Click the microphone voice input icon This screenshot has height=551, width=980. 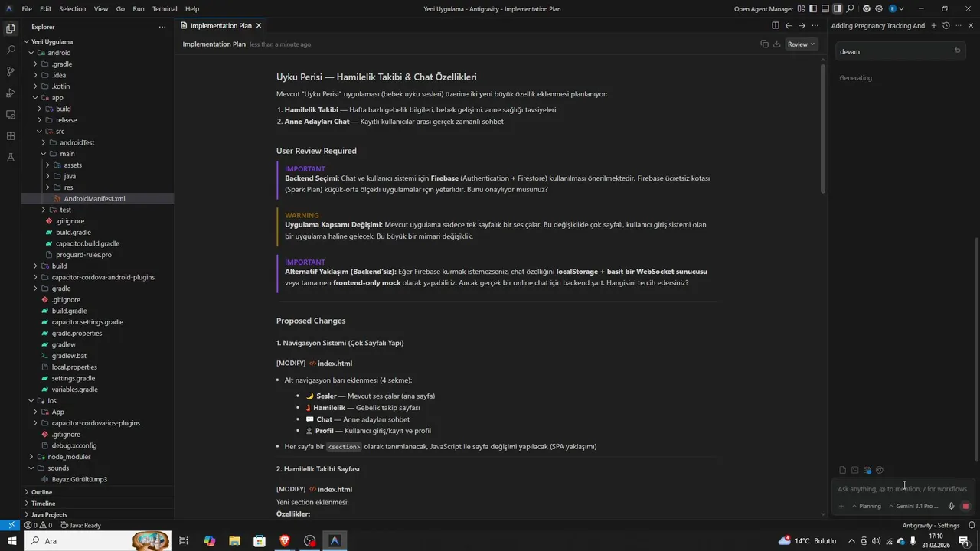(952, 506)
